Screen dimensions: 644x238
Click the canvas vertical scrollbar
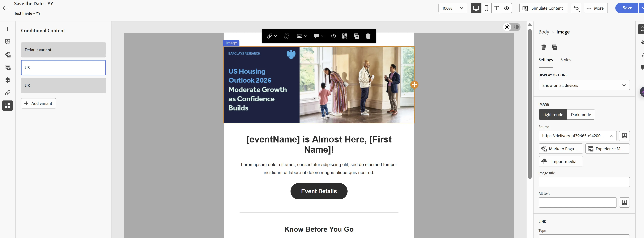pos(529,104)
